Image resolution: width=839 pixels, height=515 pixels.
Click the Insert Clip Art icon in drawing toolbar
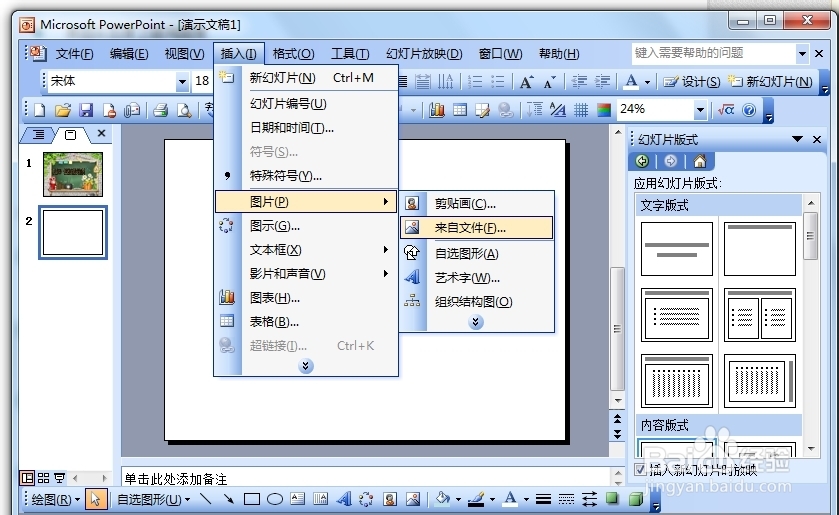pos(390,499)
